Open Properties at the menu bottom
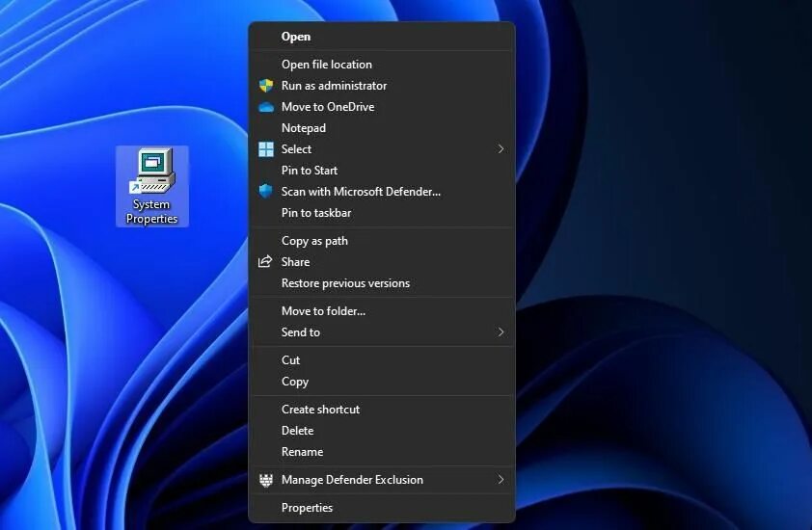 (382, 508)
